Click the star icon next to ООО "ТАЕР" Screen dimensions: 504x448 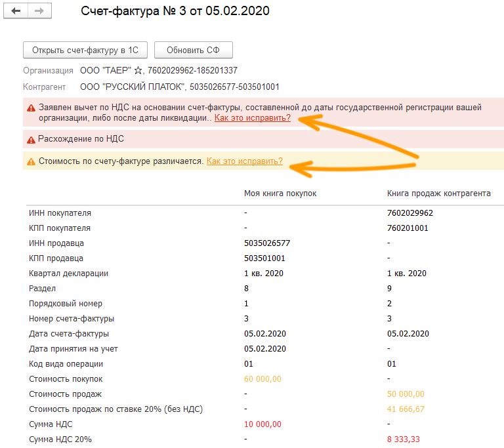[x=138, y=70]
